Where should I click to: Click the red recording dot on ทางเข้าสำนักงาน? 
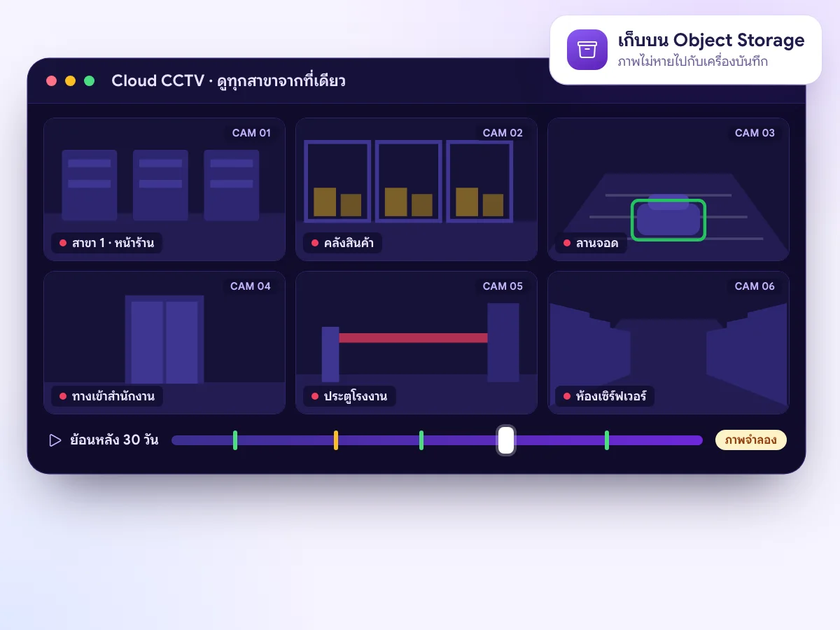point(62,396)
